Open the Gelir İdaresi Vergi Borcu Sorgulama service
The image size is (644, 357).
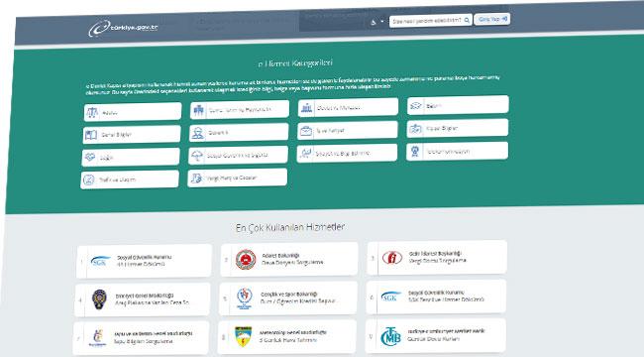point(437,258)
